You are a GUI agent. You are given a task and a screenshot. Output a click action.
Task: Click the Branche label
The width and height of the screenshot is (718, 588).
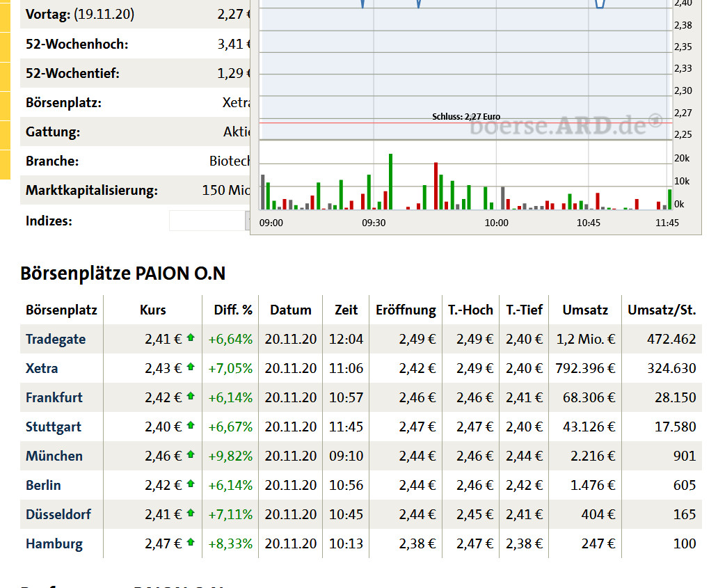point(52,161)
